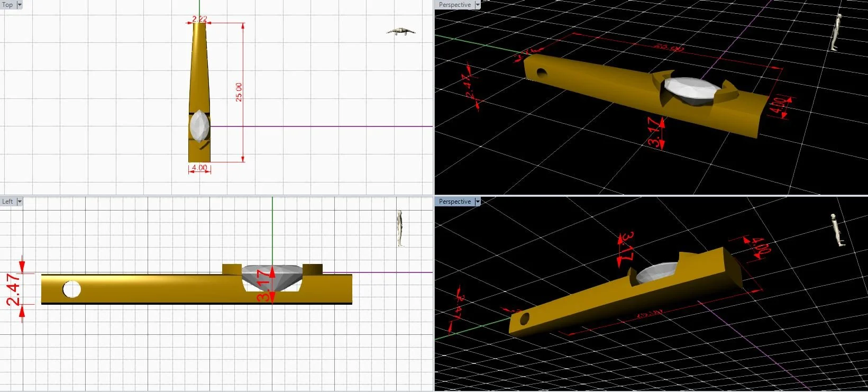Image resolution: width=868 pixels, height=392 pixels.
Task: Select the human figure in upper Perspective view
Action: (x=837, y=32)
